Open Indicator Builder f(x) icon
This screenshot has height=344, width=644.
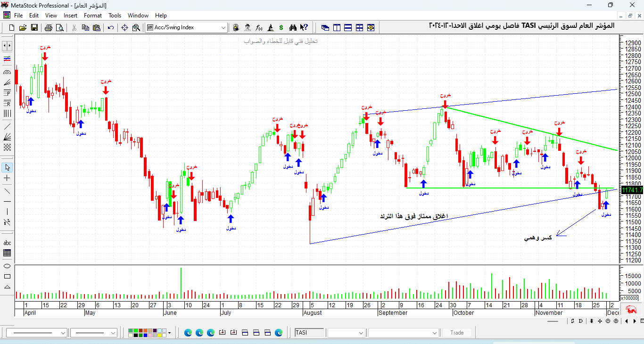point(259,27)
